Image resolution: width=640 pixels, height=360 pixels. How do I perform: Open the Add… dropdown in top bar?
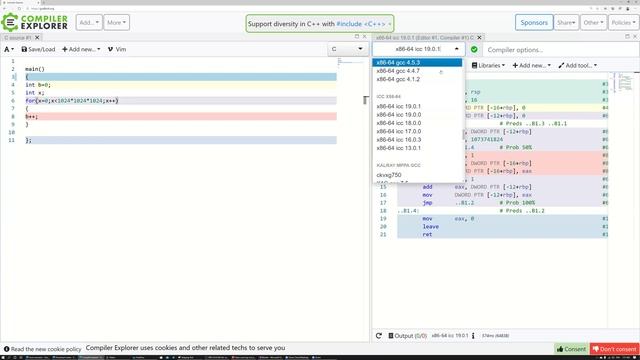pos(89,22)
